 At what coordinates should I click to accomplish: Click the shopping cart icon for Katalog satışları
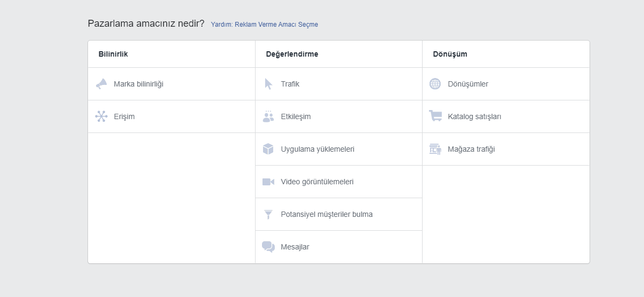point(435,116)
